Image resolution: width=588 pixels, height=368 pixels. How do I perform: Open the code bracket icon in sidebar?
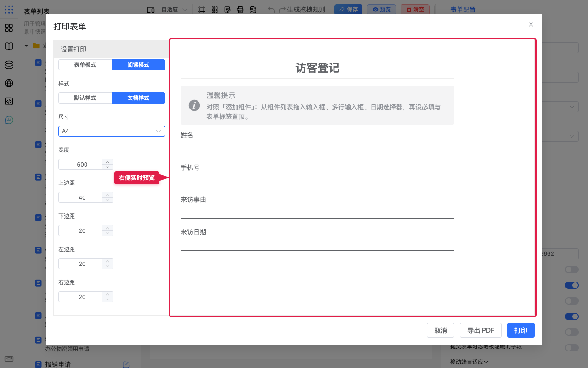click(9, 102)
